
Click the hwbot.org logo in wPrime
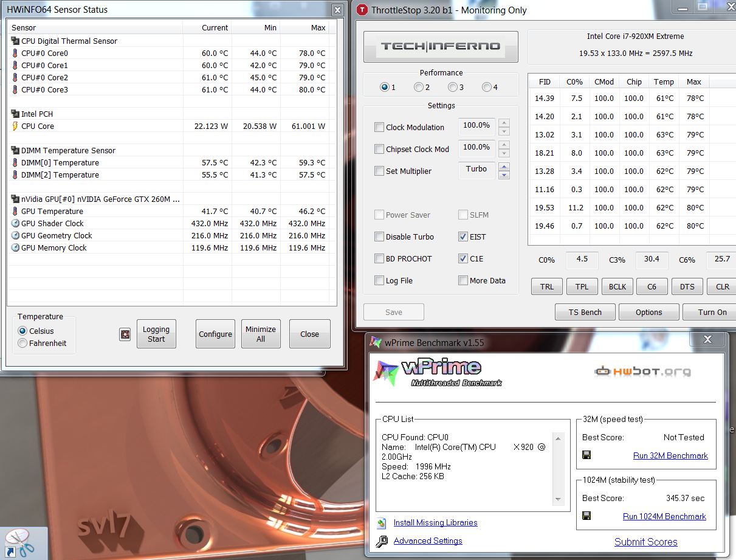643,371
